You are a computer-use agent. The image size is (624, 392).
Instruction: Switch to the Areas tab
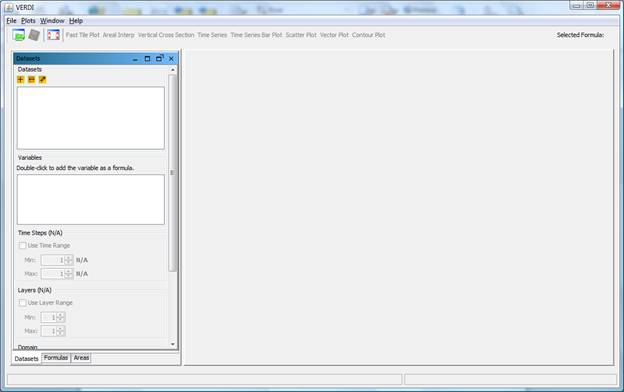[x=81, y=358]
